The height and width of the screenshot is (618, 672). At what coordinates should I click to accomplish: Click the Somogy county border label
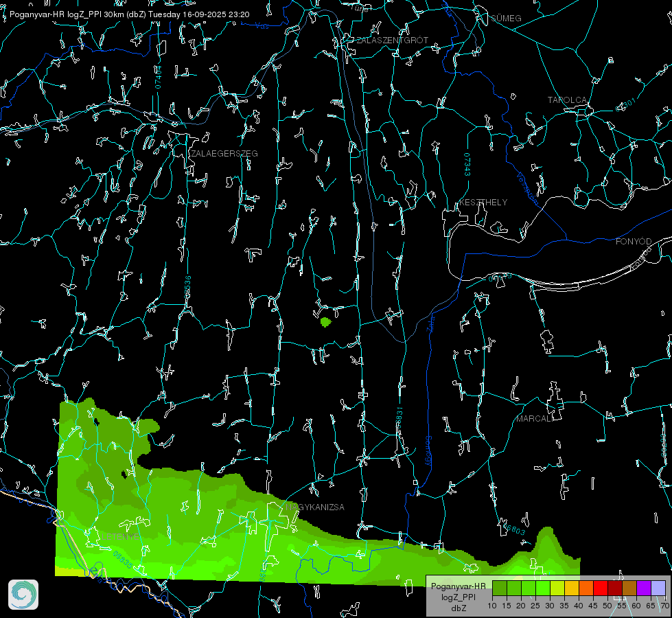428,451
